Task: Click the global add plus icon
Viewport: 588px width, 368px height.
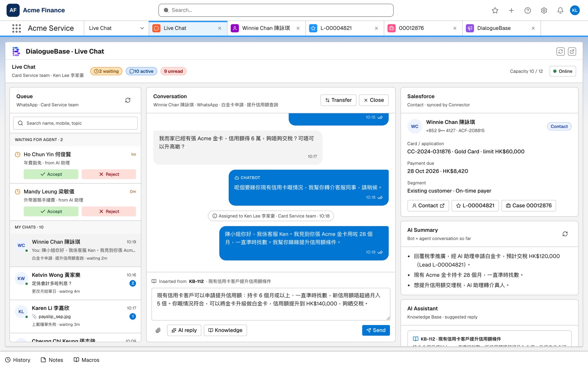Action: pyautogui.click(x=511, y=10)
